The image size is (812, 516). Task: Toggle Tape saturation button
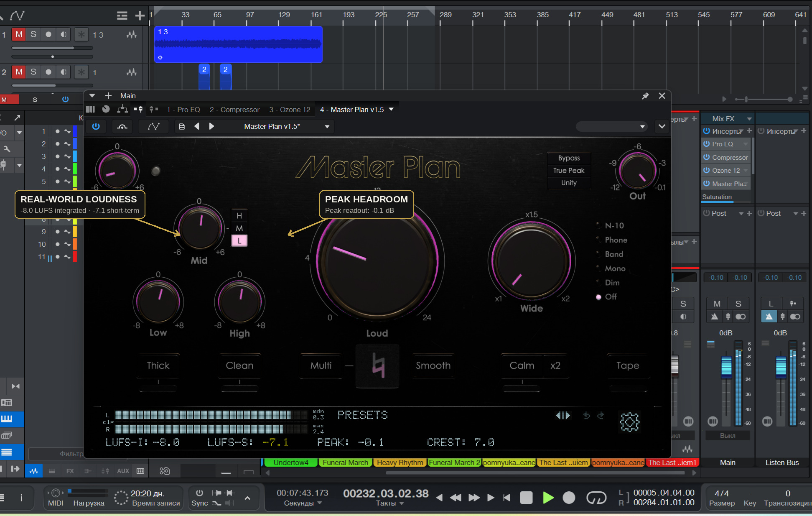[628, 366]
